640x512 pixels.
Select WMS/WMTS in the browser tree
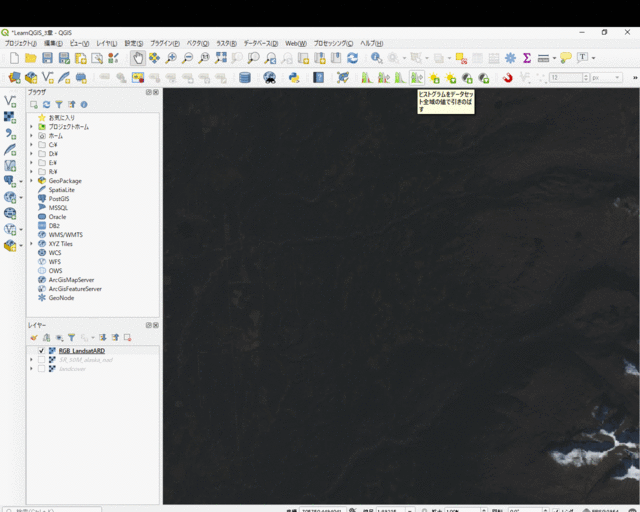pyautogui.click(x=65, y=235)
